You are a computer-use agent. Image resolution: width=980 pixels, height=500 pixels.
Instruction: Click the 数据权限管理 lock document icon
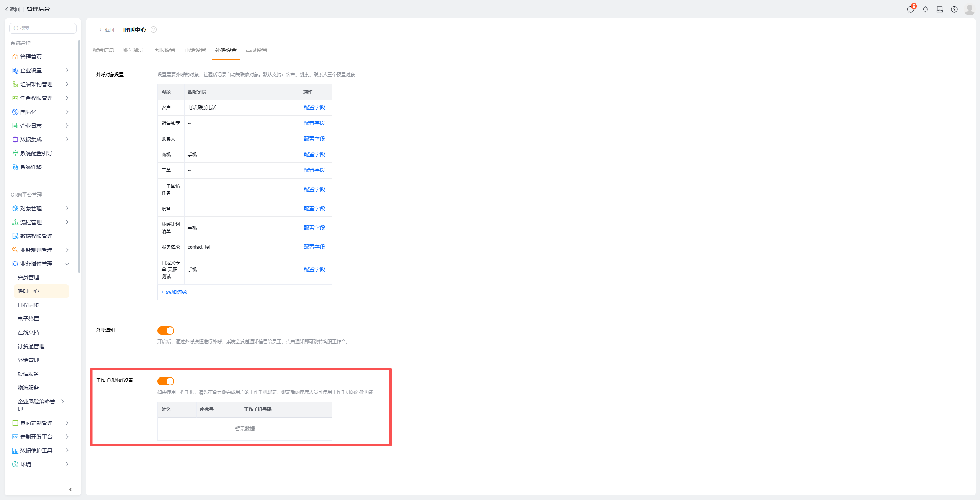(x=15, y=236)
